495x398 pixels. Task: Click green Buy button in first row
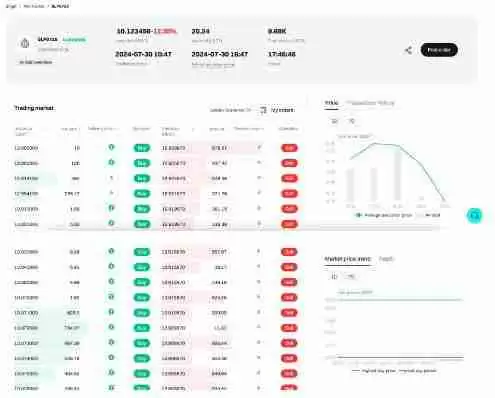click(x=142, y=148)
